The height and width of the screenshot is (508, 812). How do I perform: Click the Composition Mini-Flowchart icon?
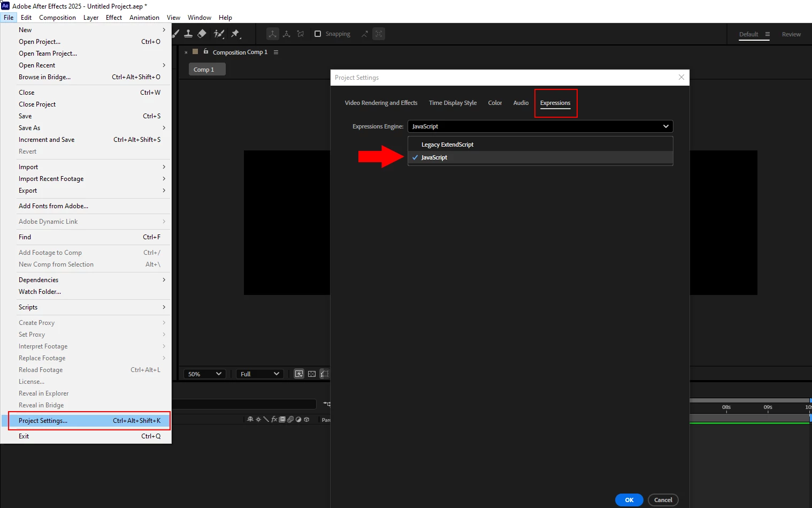coord(326,404)
